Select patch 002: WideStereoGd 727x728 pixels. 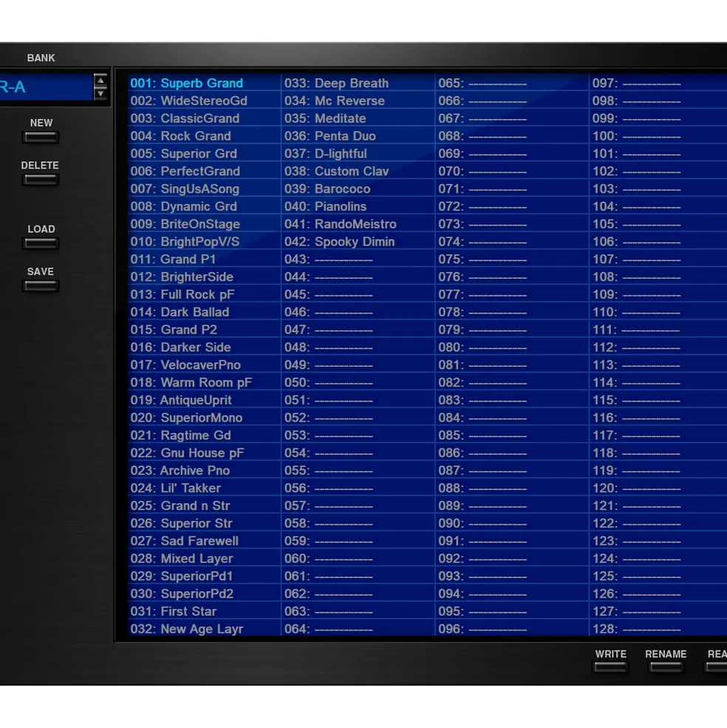coord(204,101)
